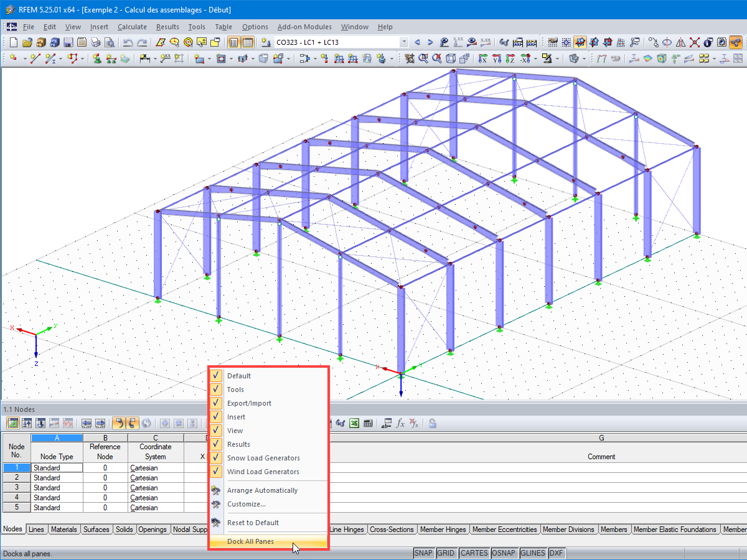Click the Print icon in toolbar

(95, 42)
